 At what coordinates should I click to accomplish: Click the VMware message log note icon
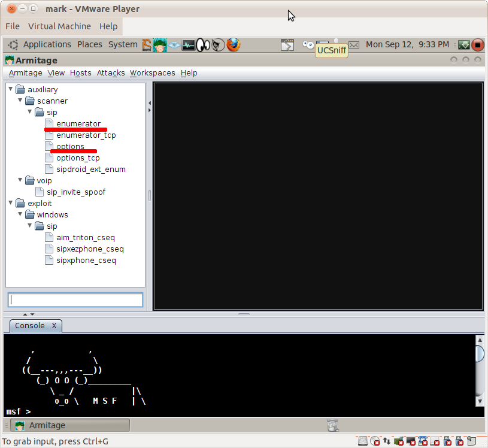click(x=472, y=441)
